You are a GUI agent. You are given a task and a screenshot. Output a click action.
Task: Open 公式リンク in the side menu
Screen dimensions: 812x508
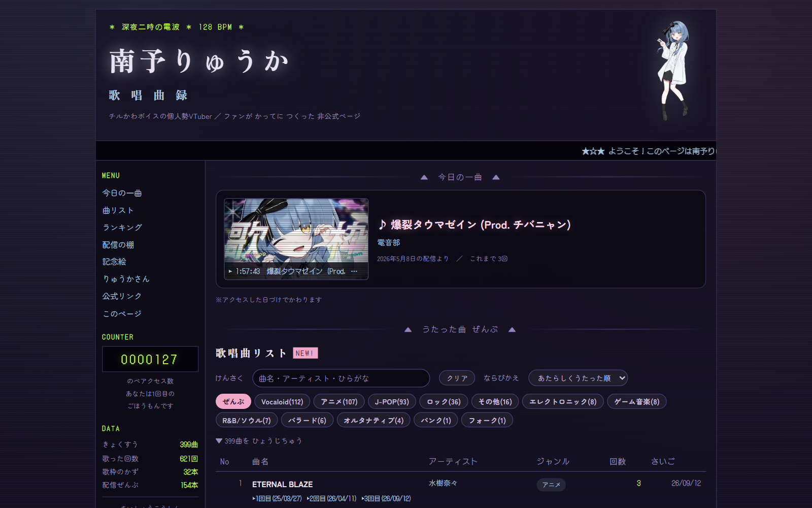click(122, 296)
